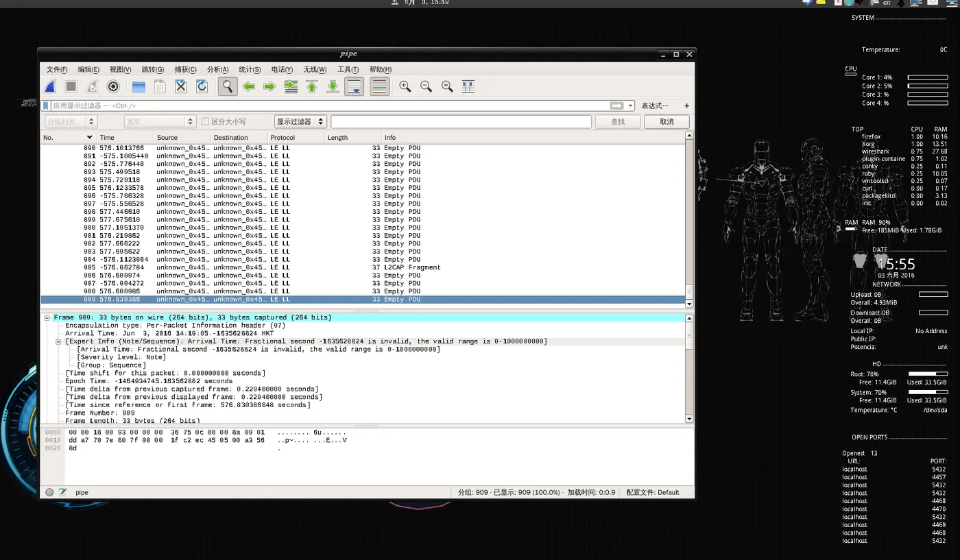
Task: Select the Encapsulation type detail line
Action: pyautogui.click(x=175, y=326)
